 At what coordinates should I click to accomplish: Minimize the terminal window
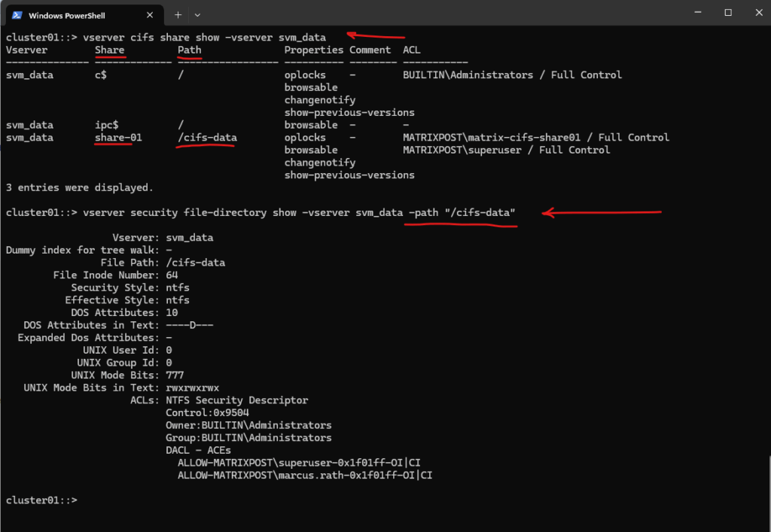(x=698, y=12)
